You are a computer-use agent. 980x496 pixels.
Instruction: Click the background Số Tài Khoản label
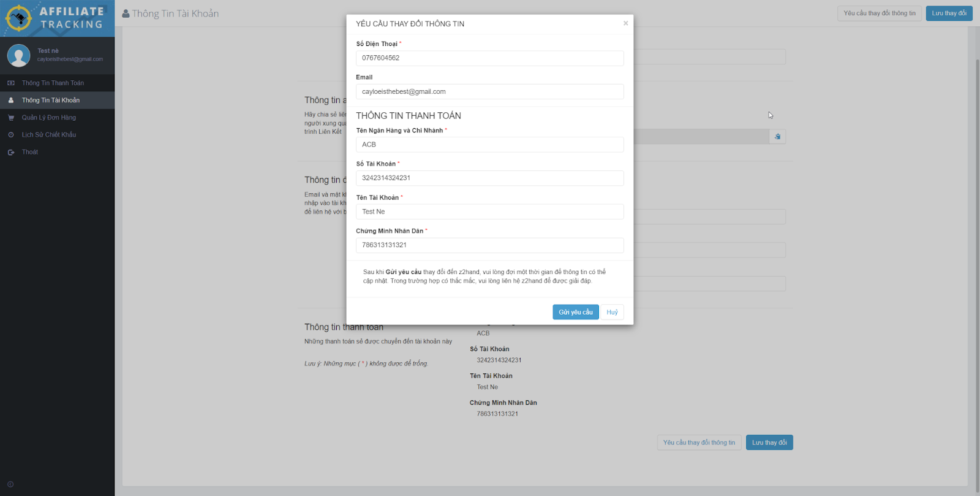click(489, 349)
